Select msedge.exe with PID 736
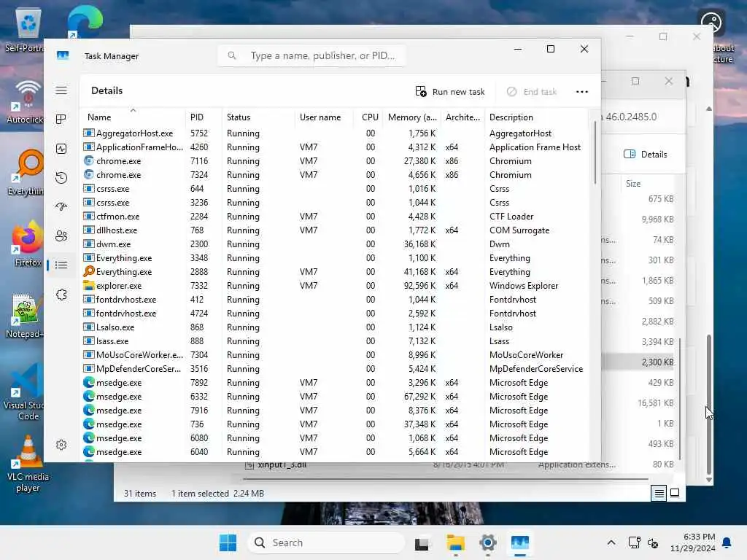 point(336,424)
